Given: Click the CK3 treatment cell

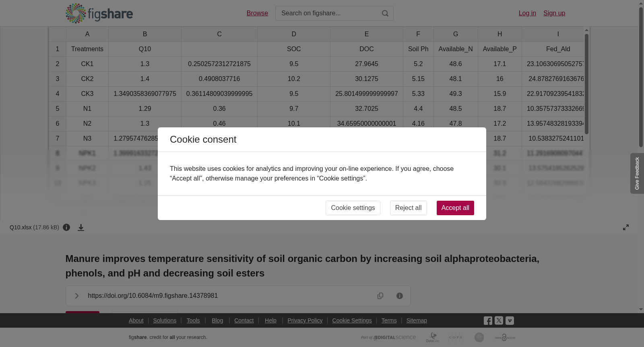Looking at the screenshot, I should [x=87, y=94].
